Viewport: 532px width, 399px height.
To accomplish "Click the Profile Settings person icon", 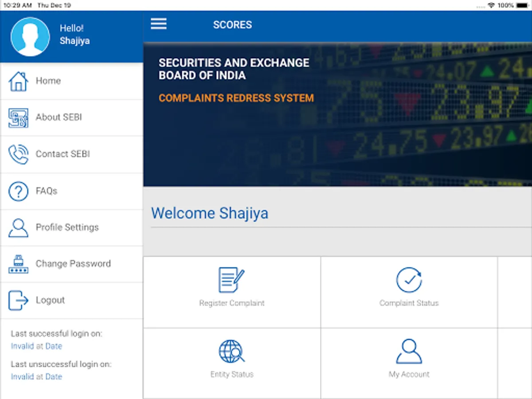I will [x=18, y=227].
